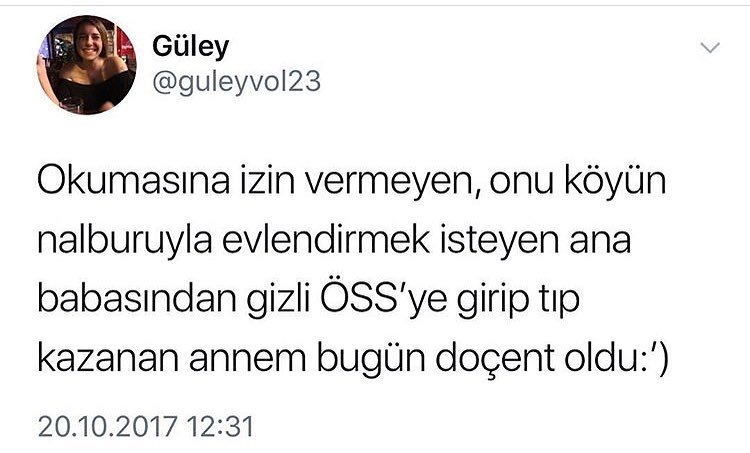The height and width of the screenshot is (453, 750).
Task: Click the word annem in last line
Action: pyautogui.click(x=248, y=360)
